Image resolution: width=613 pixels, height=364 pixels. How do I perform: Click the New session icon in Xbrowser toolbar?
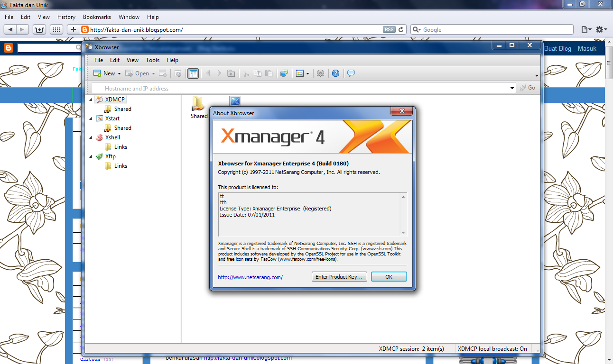click(x=97, y=73)
